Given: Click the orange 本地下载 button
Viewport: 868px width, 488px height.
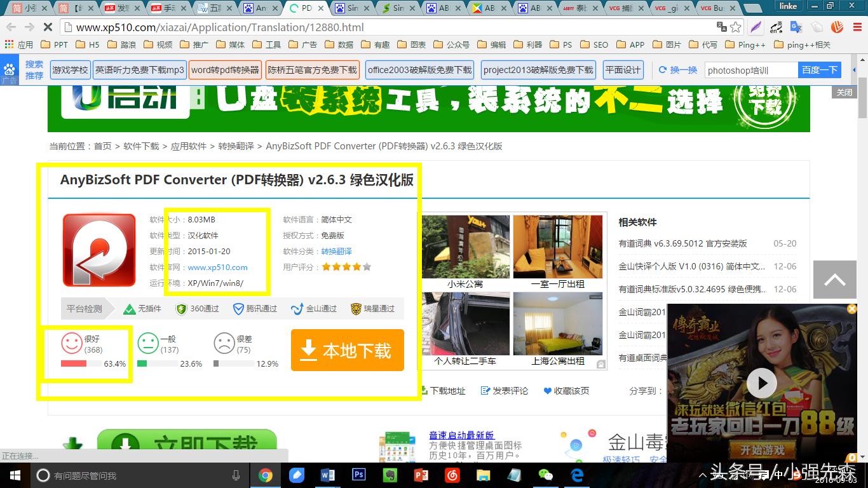Looking at the screenshot, I should [x=348, y=350].
